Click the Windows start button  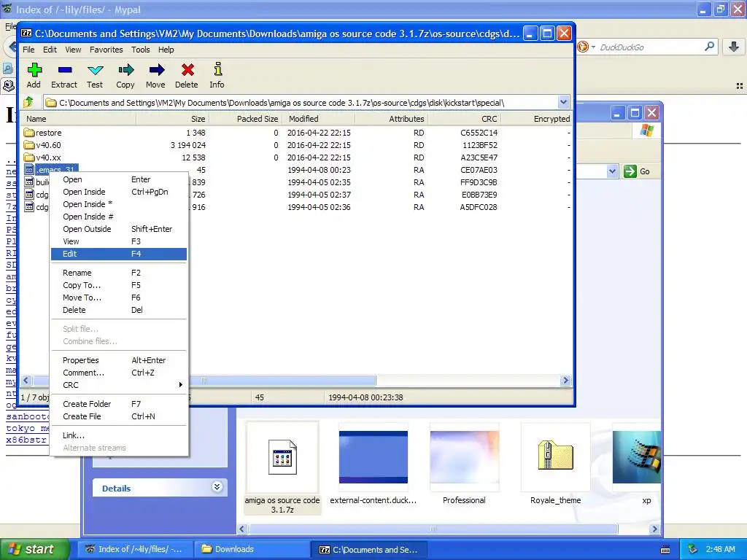(34, 550)
